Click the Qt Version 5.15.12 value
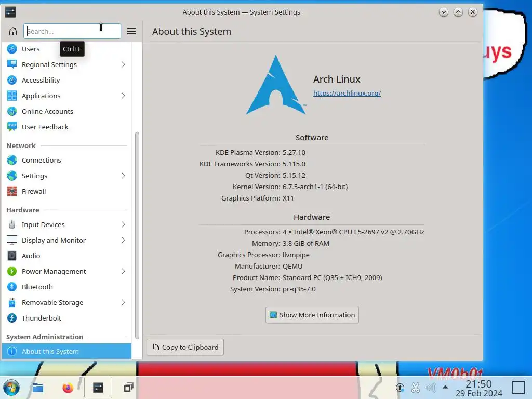532x399 pixels. [x=294, y=176]
